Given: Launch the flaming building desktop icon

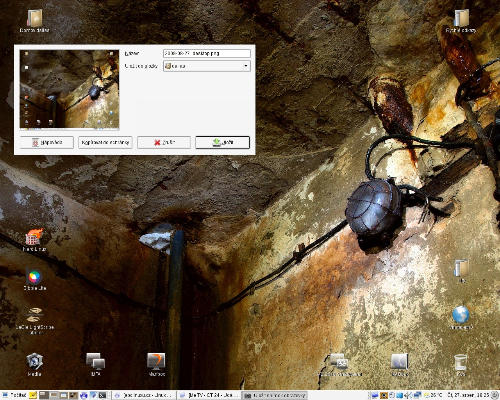Looking at the screenshot, I should pyautogui.click(x=34, y=237).
